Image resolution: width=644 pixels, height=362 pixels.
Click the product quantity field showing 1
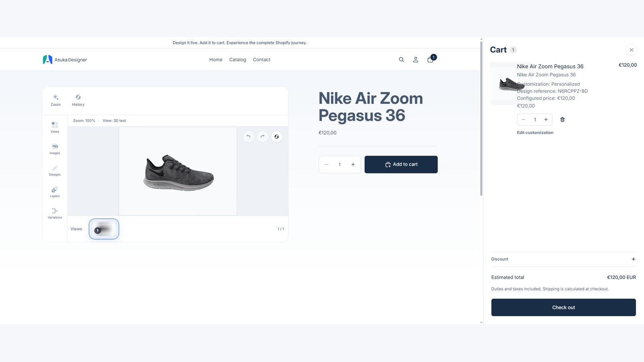click(340, 165)
